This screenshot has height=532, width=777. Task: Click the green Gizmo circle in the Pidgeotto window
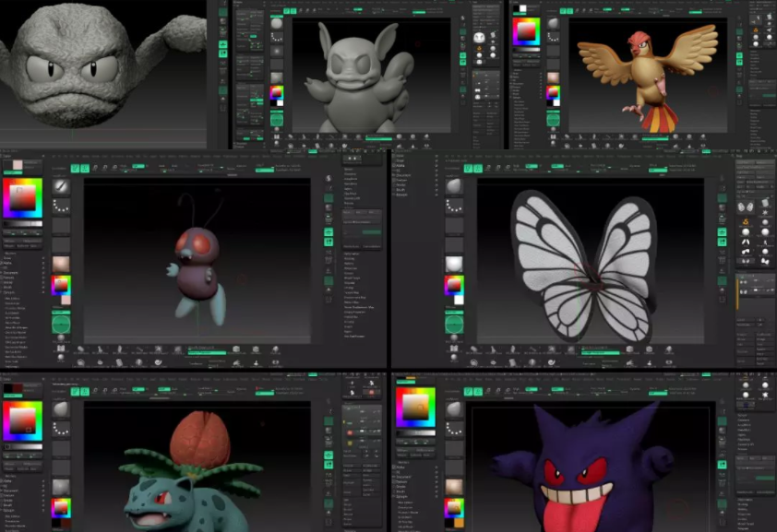553,119
